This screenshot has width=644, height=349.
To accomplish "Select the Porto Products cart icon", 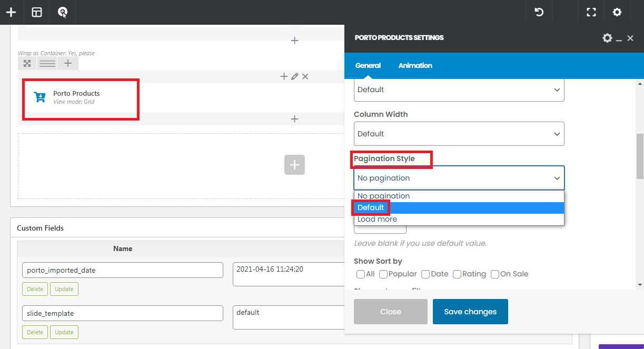I will [39, 97].
